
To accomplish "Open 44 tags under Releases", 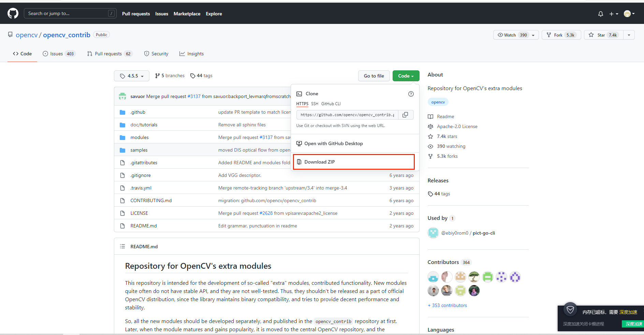I will click(x=439, y=194).
